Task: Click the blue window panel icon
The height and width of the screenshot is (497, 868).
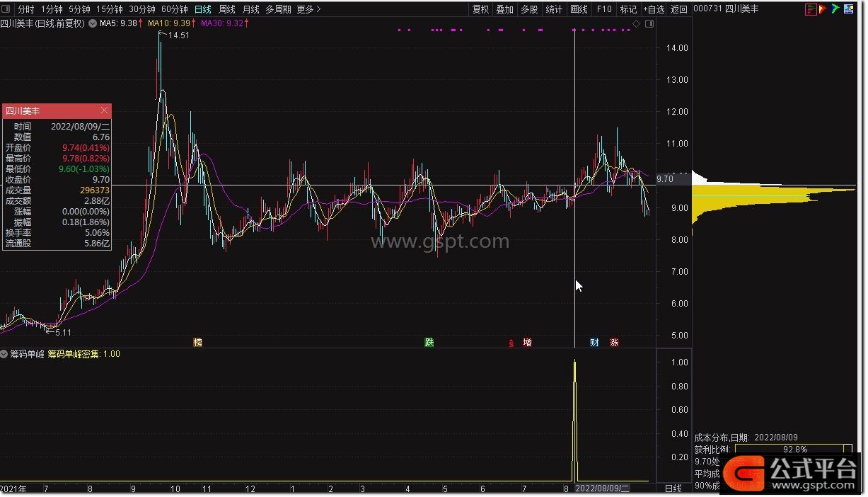Action: click(x=848, y=9)
